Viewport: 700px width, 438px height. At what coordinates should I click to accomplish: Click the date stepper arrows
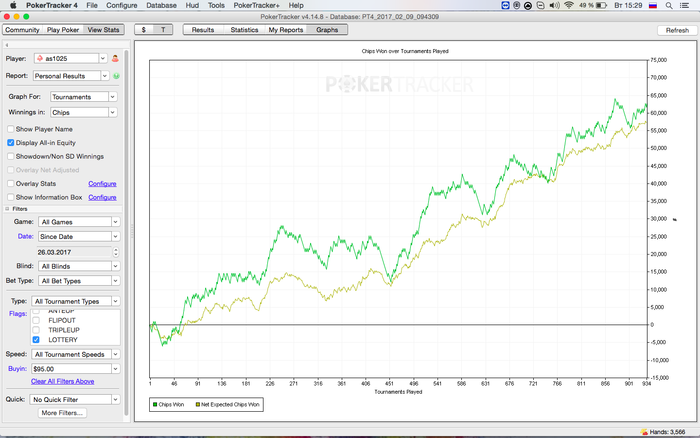pos(116,252)
